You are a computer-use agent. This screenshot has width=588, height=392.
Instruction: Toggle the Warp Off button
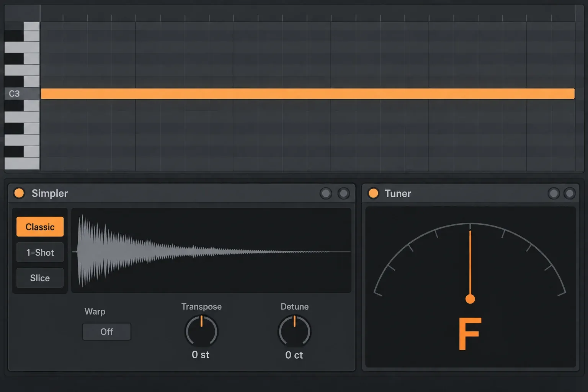(x=106, y=332)
